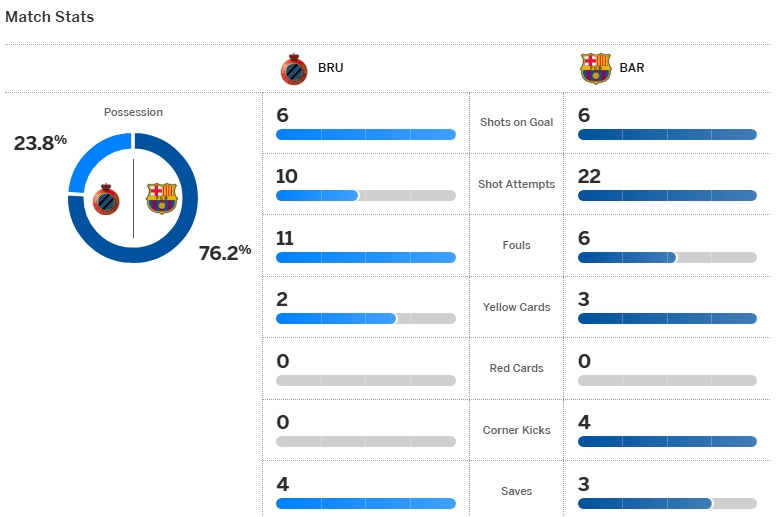
Task: Click BAR Saves progress bar
Action: 667,503
